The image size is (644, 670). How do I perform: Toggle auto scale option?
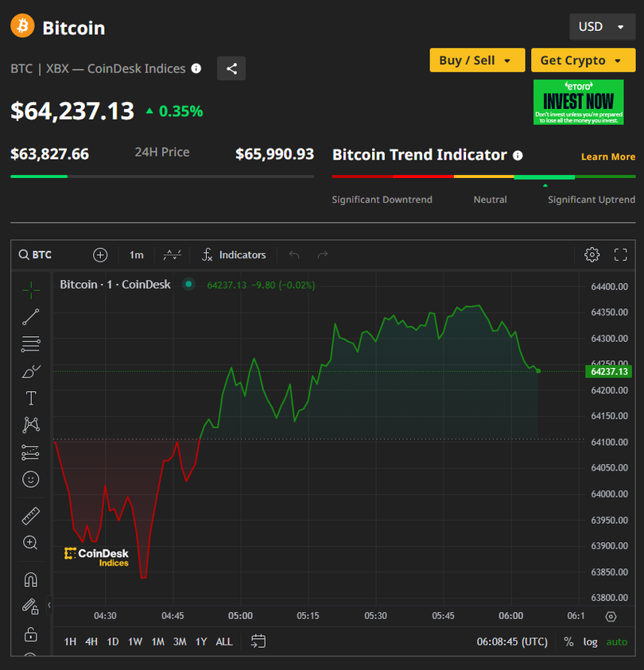tap(616, 641)
